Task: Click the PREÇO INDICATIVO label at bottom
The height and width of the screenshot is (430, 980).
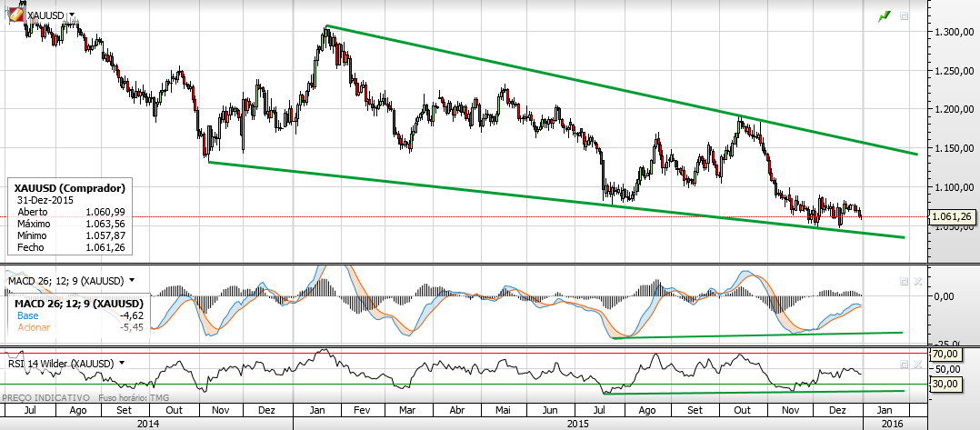Action: point(45,398)
